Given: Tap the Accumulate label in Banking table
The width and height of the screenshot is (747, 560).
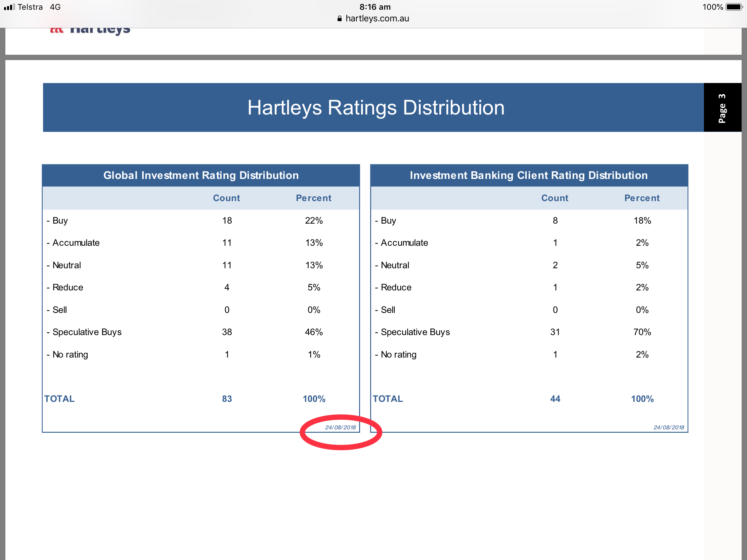Looking at the screenshot, I should click(404, 243).
